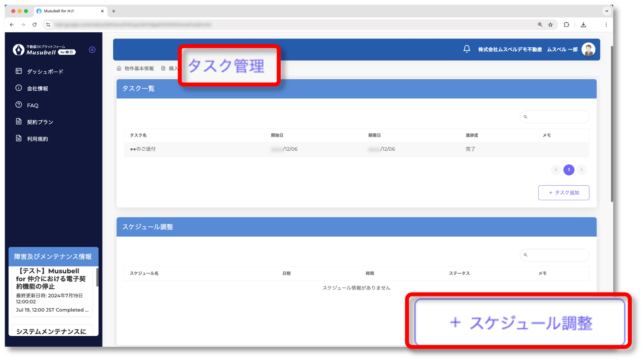Click the browser extensions puzzle icon
This screenshot has width=644, height=361.
(566, 25)
